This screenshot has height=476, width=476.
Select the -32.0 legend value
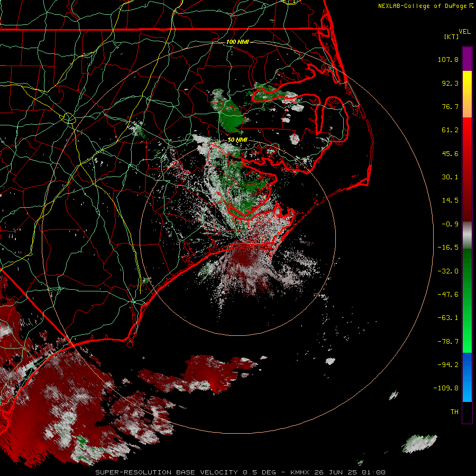(x=448, y=271)
